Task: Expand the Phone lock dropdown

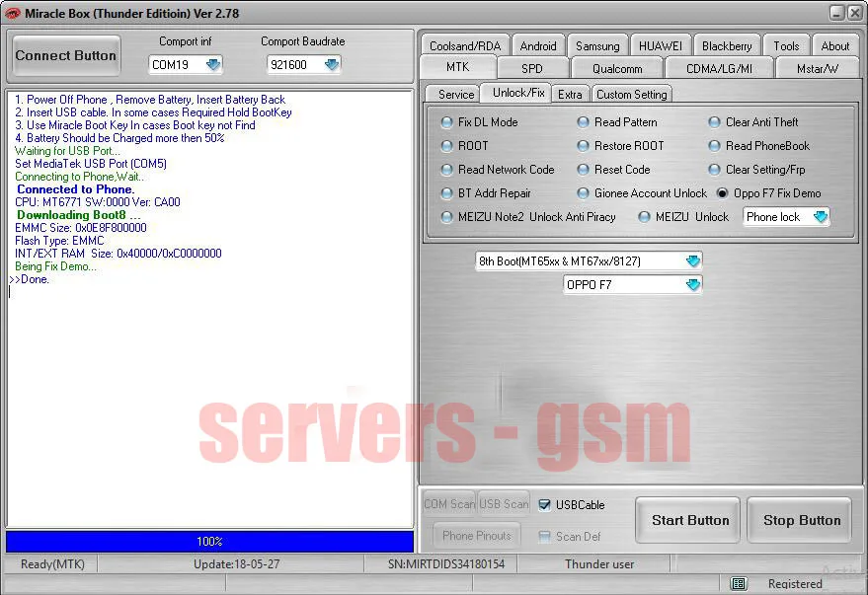Action: [821, 217]
